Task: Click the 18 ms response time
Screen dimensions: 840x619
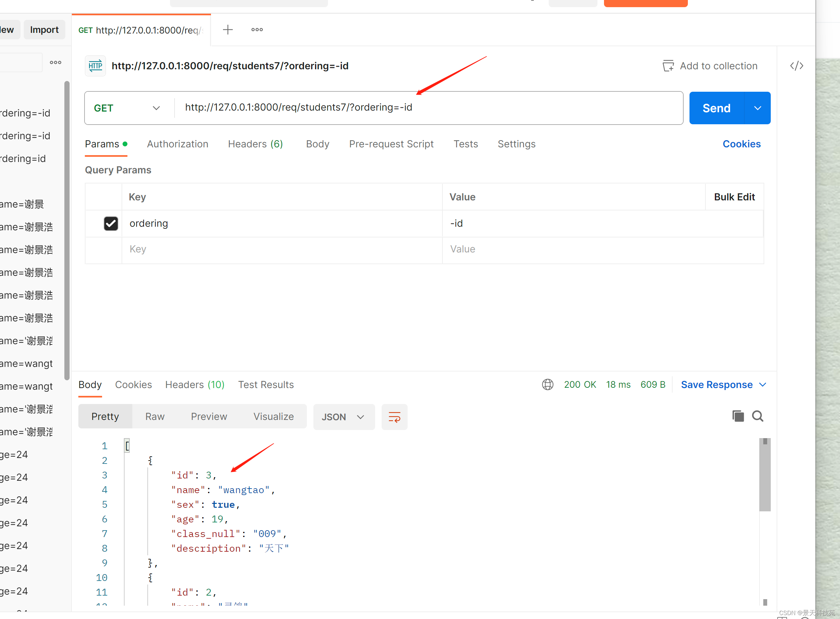Action: point(618,385)
